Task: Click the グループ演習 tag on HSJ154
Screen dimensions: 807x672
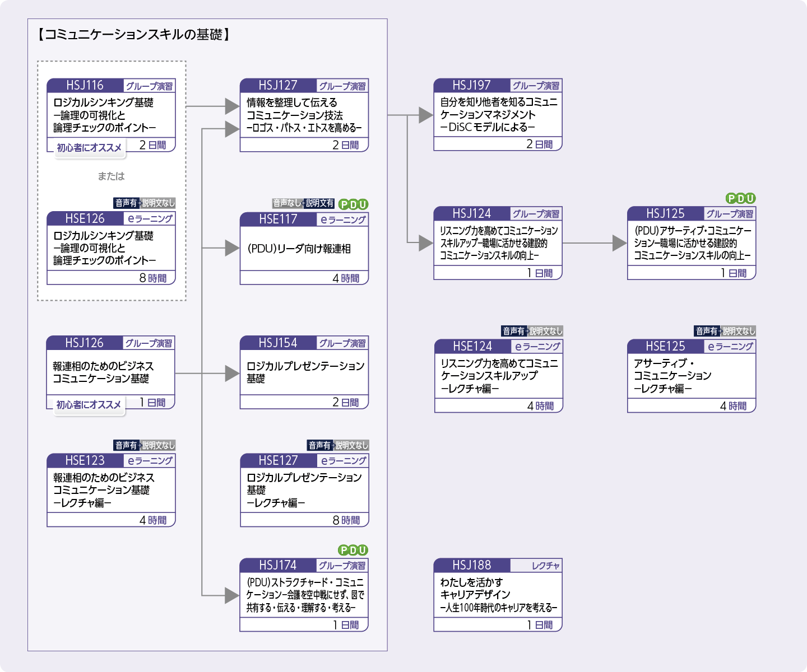Action: [x=342, y=343]
